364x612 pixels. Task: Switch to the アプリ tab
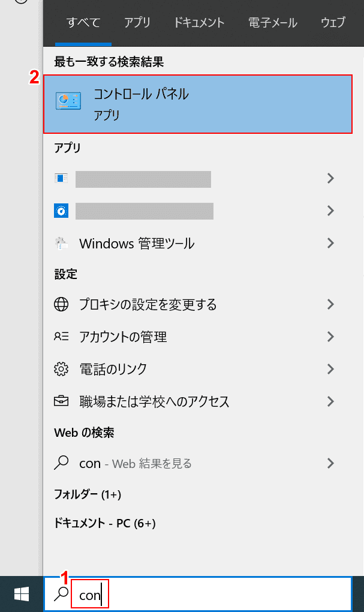coord(137,22)
